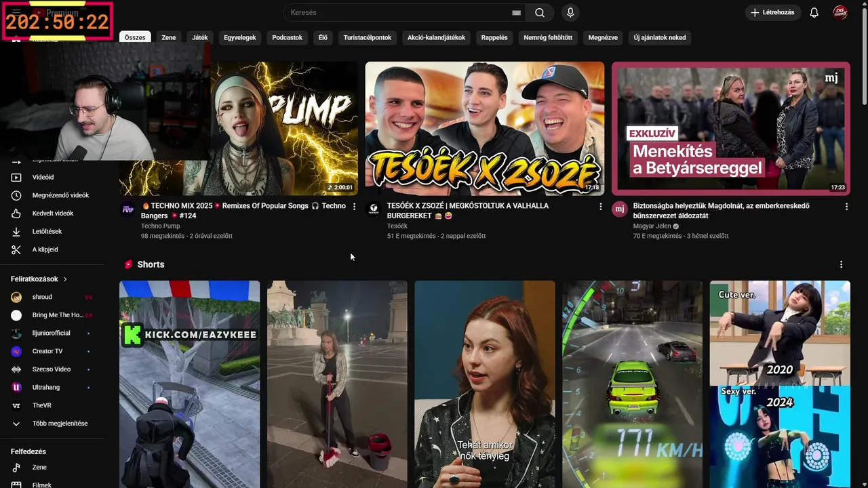Open TESÓÉK X ZSOZÉ video title

468,211
